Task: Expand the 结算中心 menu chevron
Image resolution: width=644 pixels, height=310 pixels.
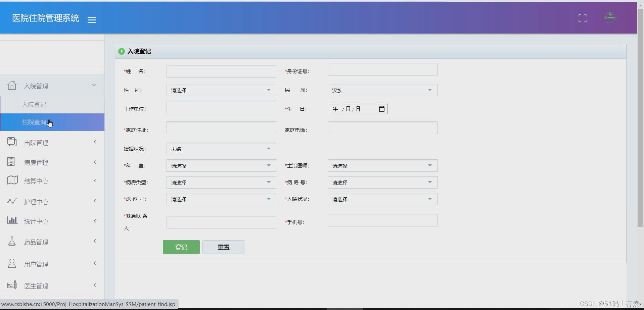Action: [95, 180]
